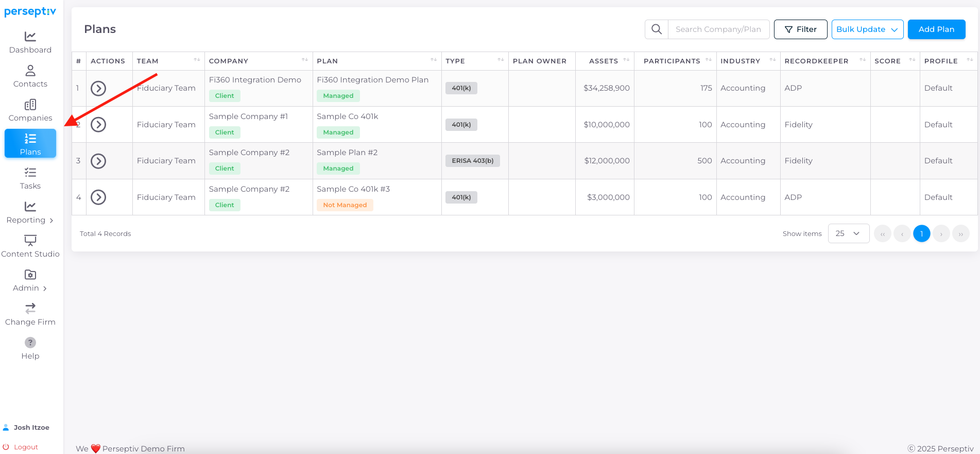
Task: Go to previous page arrow
Action: 902,234
